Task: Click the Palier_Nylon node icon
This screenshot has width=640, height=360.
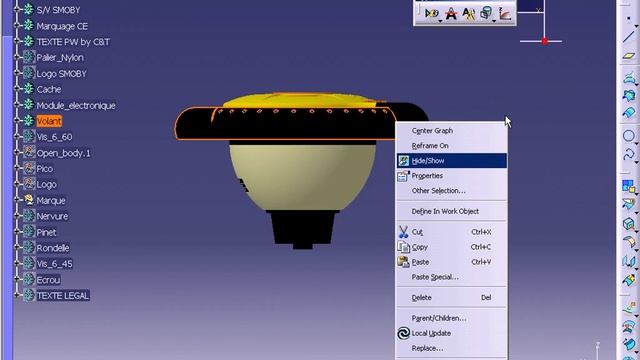Action: pos(29,57)
